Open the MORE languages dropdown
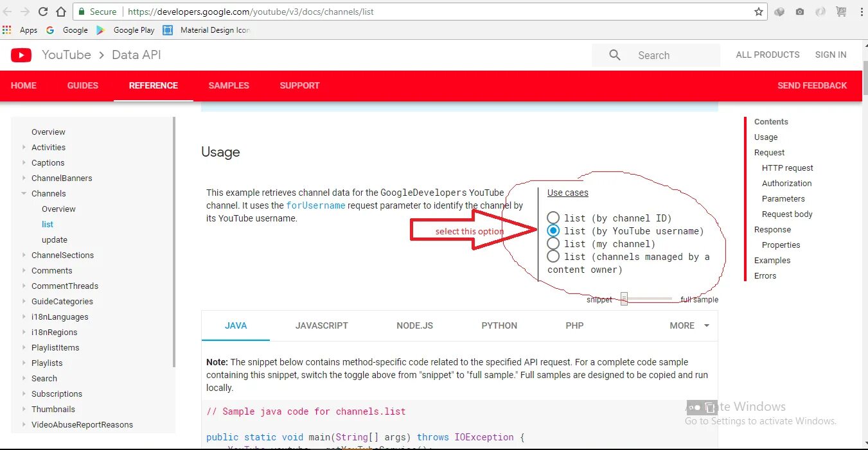 point(689,325)
